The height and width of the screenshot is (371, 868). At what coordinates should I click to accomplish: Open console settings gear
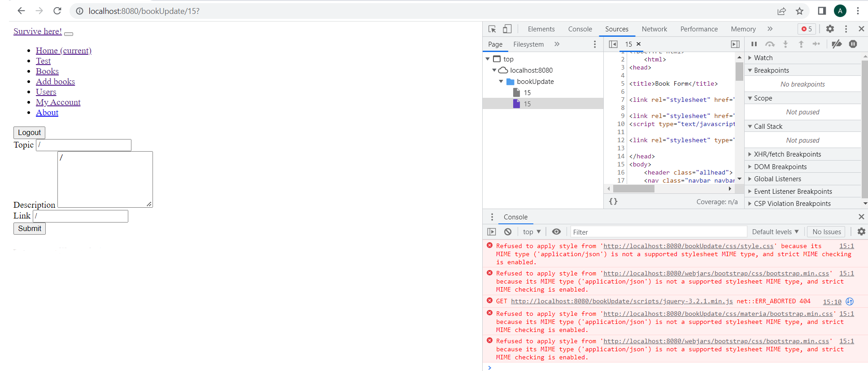861,231
